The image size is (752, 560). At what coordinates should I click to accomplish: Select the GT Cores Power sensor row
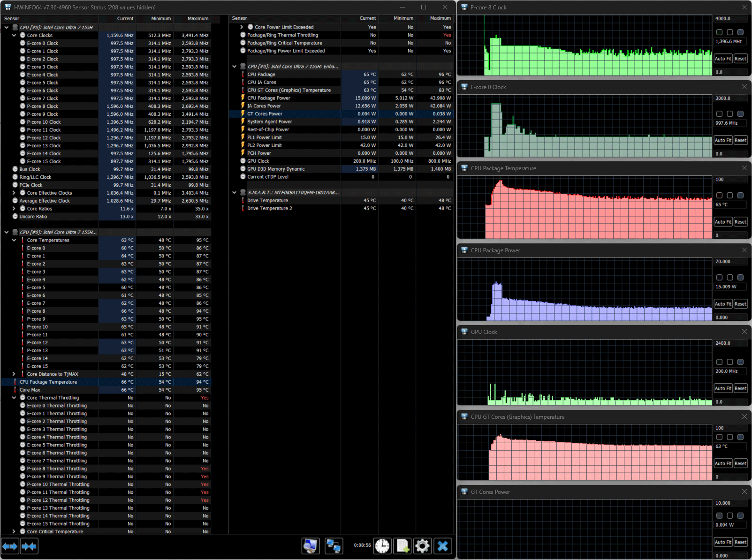(x=341, y=114)
